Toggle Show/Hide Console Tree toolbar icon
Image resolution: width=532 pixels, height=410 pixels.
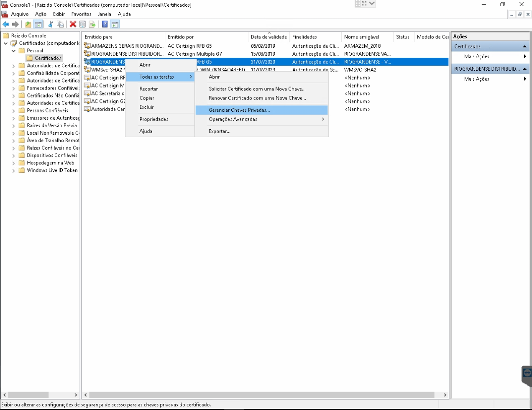point(38,24)
